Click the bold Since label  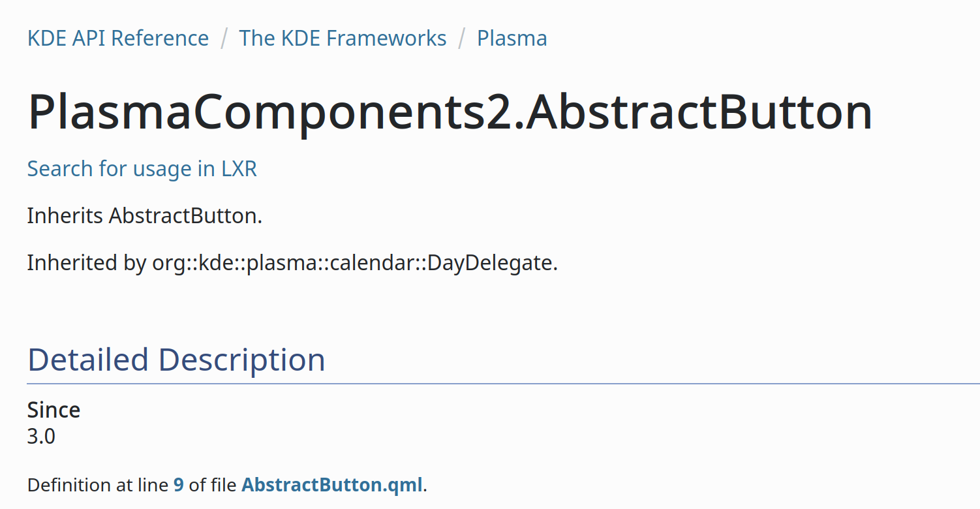pyautogui.click(x=54, y=410)
